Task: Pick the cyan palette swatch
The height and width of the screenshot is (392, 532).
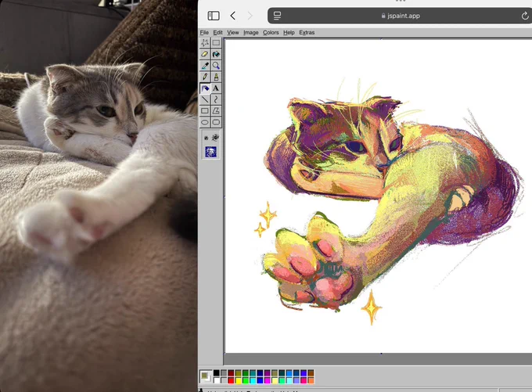Action: [253, 380]
